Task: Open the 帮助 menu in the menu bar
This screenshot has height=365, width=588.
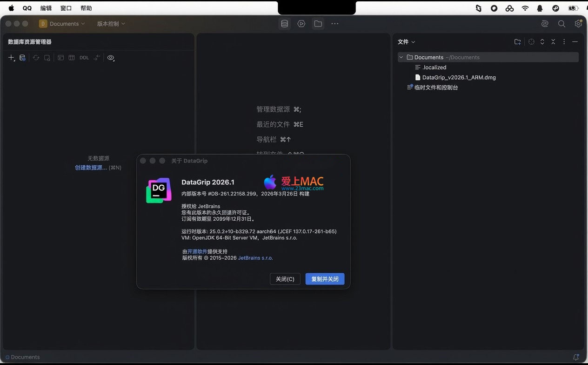Action: coord(86,8)
